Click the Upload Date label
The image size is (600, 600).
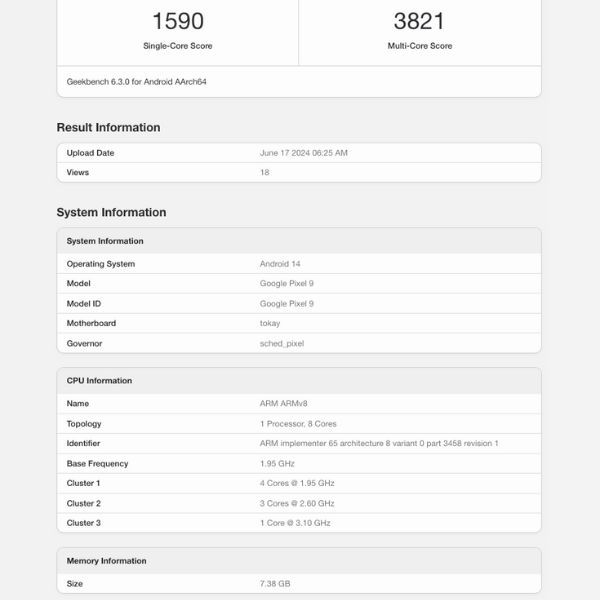[90, 153]
